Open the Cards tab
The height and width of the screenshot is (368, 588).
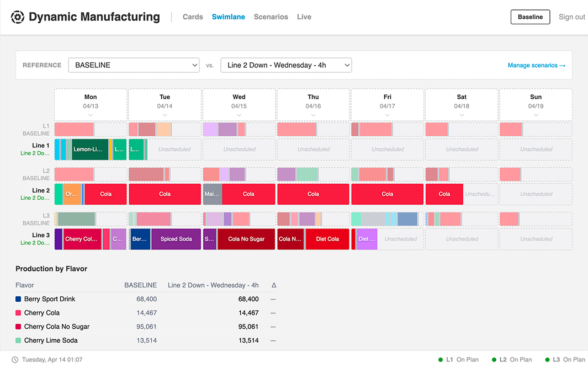[x=193, y=17]
